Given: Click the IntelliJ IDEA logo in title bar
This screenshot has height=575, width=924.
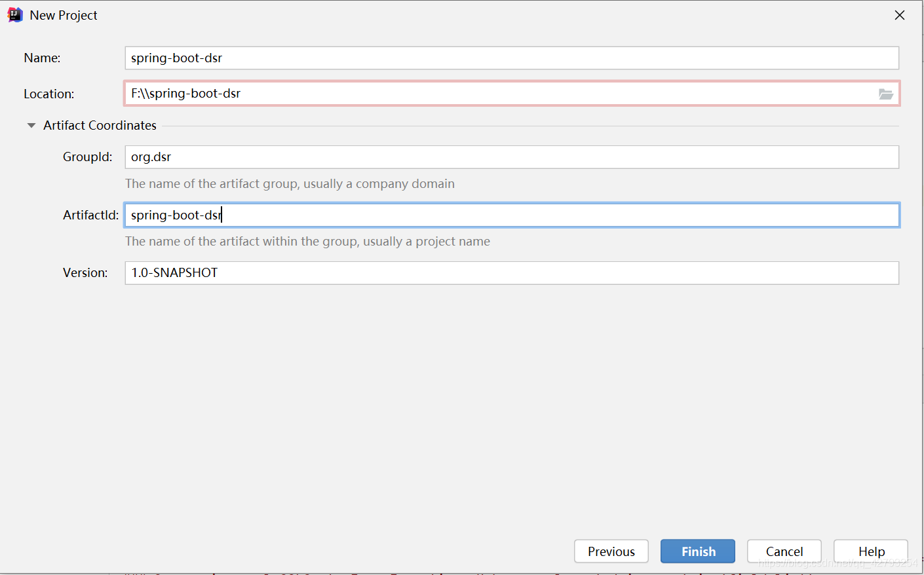Looking at the screenshot, I should pyautogui.click(x=15, y=15).
